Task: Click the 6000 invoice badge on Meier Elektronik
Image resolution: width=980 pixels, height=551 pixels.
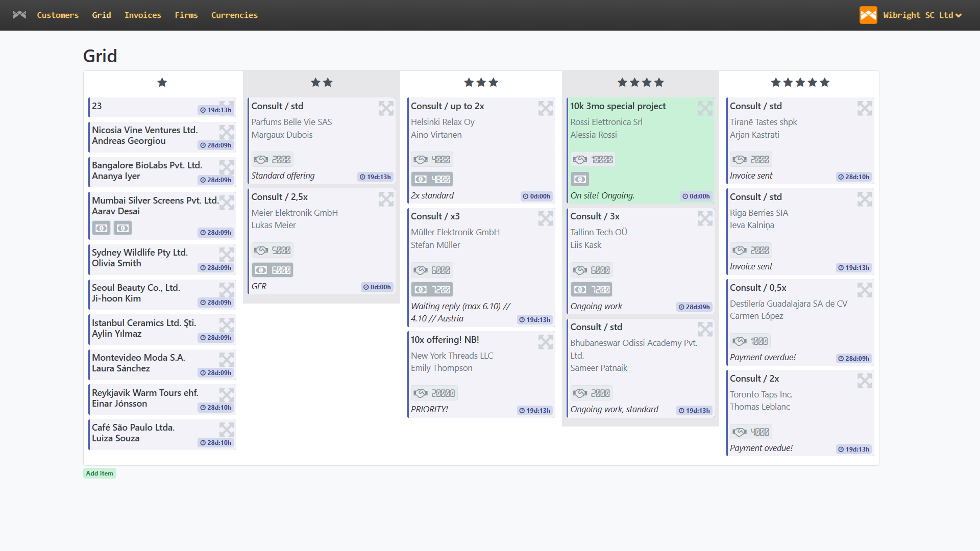Action: pos(273,270)
